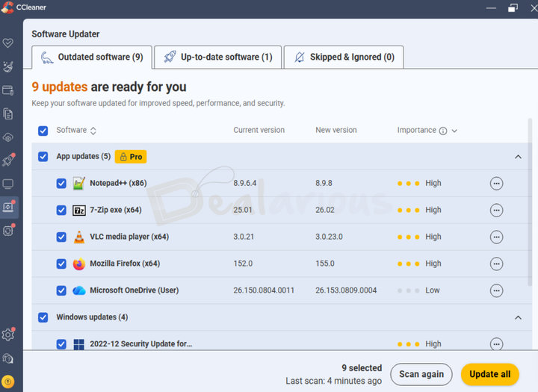Uncheck the Mozilla Firefox (x64) checkbox
The image size is (538, 392).
(x=61, y=264)
